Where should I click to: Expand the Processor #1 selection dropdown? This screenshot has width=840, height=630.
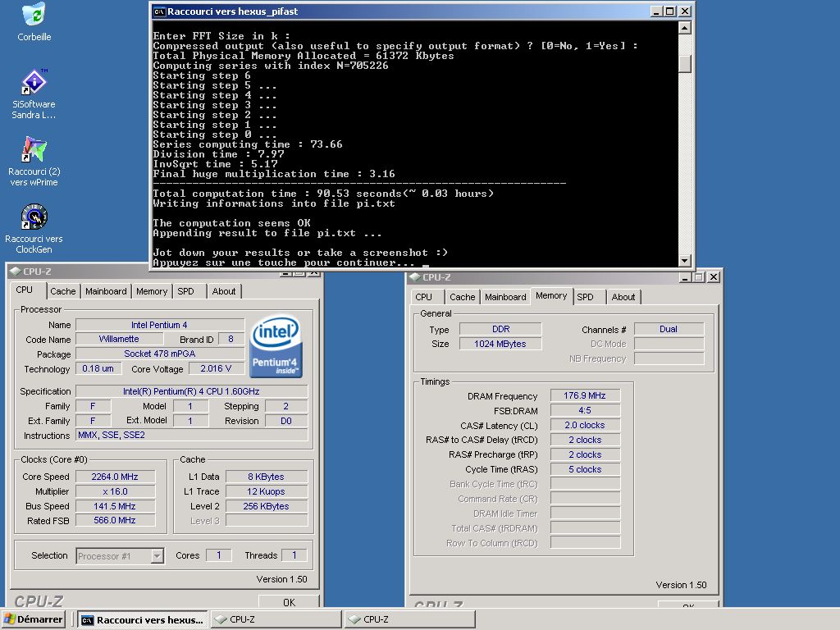point(157,556)
